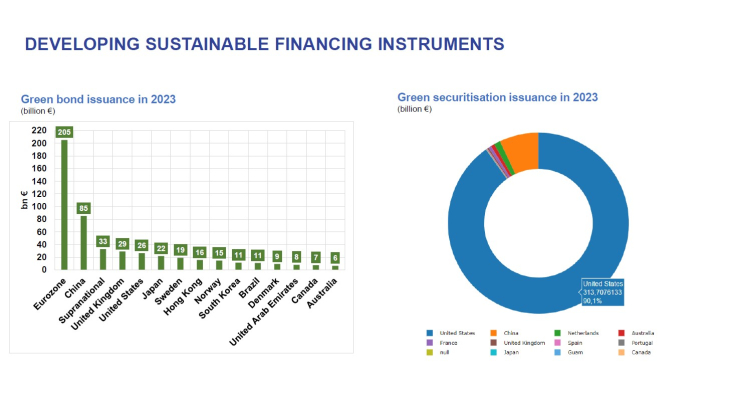Click the gray Portugal legend swatch
The height and width of the screenshot is (410, 730).
coord(621,343)
